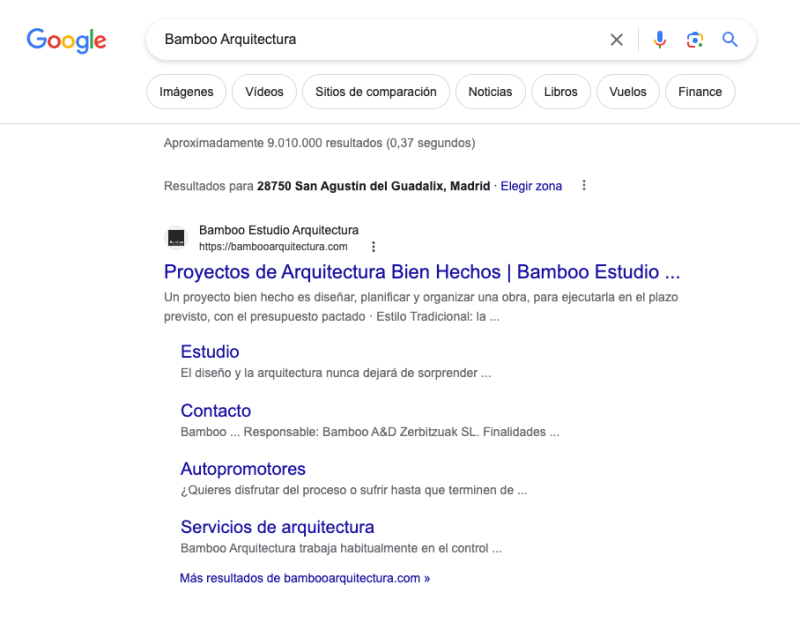
Task: Open Proyectos de Arquitectura Bien Hechos result
Action: coord(422,272)
